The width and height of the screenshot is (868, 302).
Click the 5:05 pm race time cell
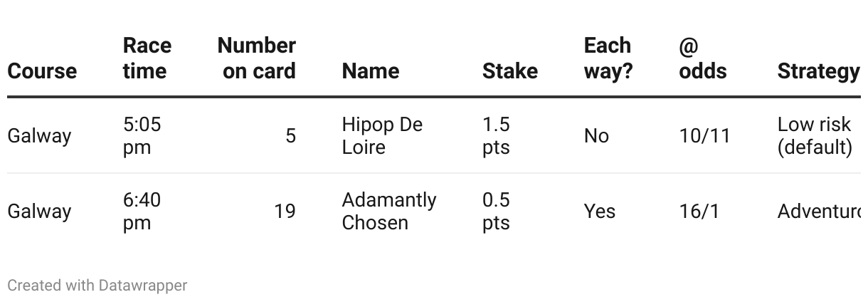coord(142,135)
